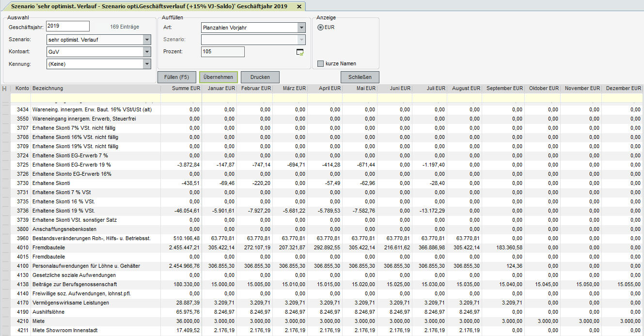Click the Prozent field showing 105

click(223, 52)
